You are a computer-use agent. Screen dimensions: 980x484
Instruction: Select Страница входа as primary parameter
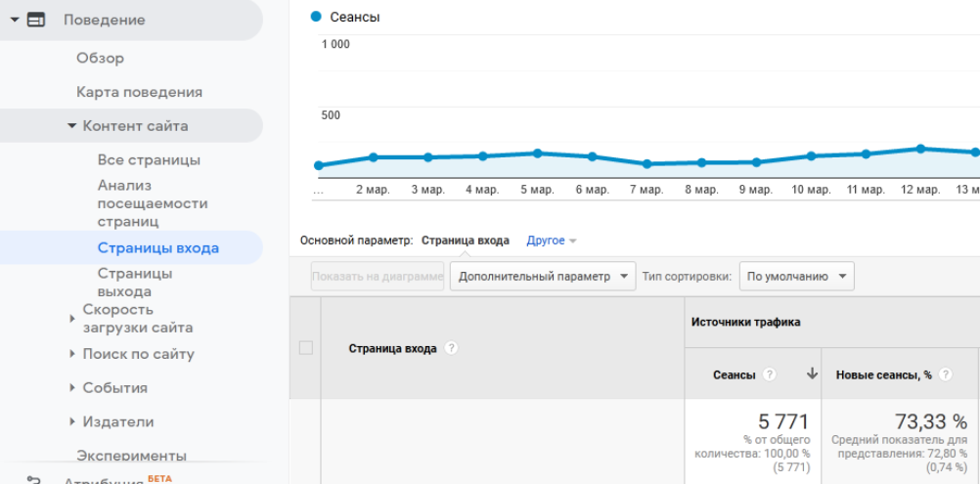click(465, 241)
